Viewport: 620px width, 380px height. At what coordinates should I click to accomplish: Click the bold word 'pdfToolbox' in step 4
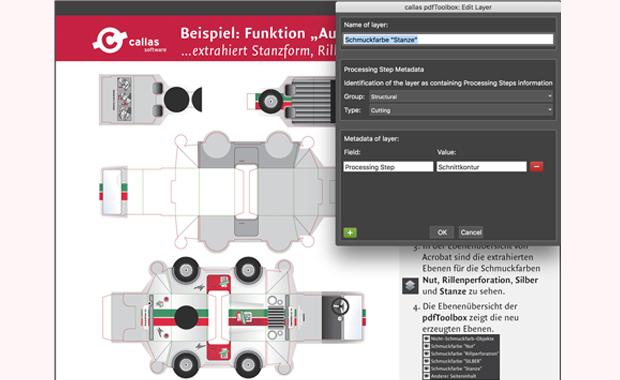[x=444, y=318]
